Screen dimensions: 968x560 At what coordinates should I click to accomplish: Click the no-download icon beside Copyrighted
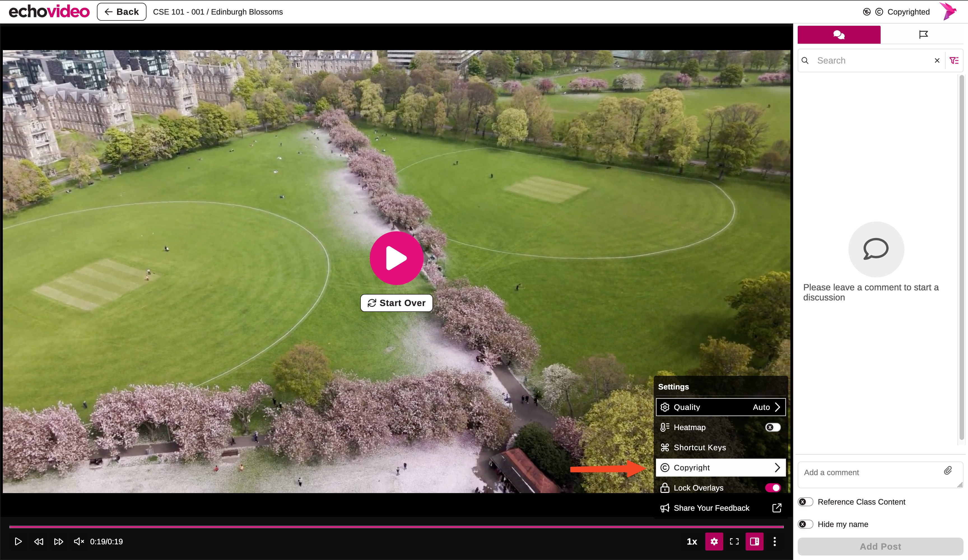click(867, 12)
